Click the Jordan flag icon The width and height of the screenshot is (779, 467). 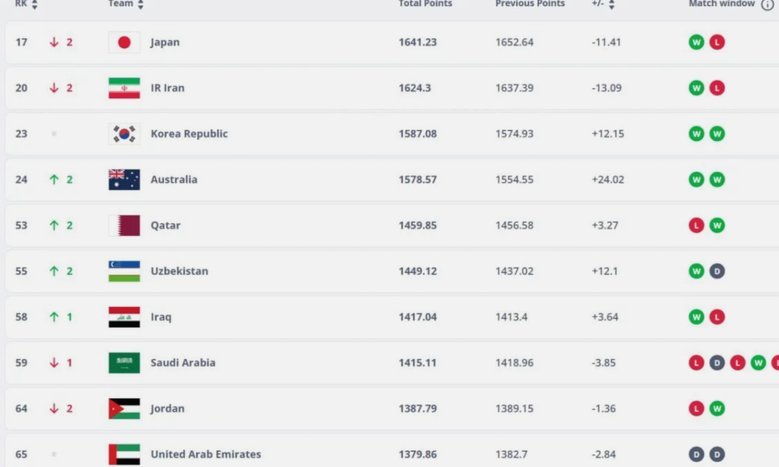124,408
